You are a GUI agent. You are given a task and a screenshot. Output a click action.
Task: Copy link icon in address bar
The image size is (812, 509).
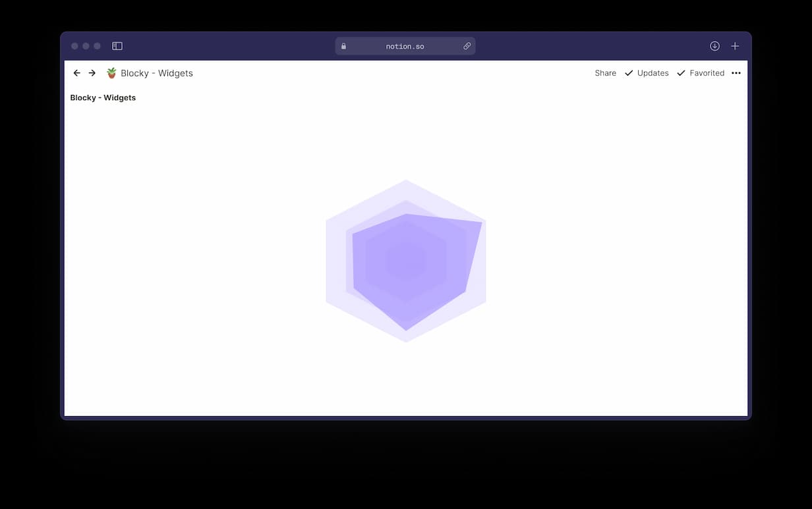pos(467,46)
